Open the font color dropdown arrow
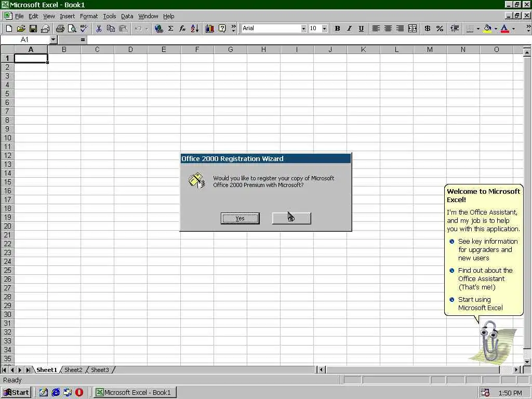Screen dimensions: 532x399 coord(513,29)
